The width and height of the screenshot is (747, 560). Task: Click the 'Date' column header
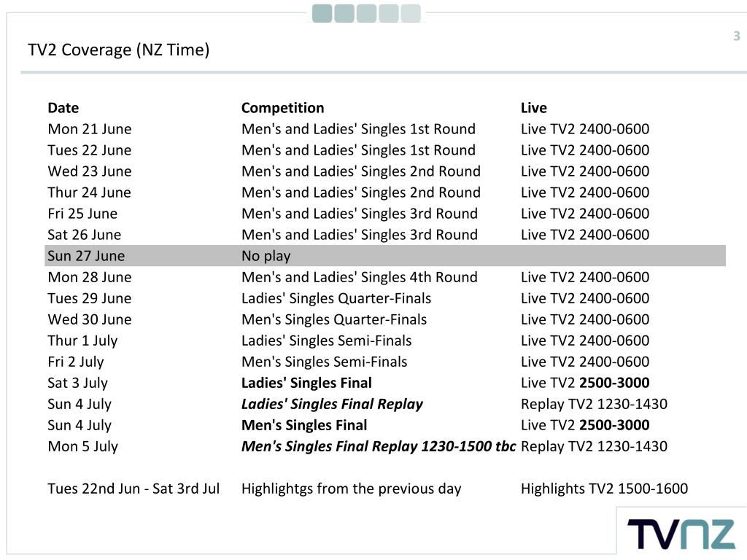pyautogui.click(x=63, y=108)
